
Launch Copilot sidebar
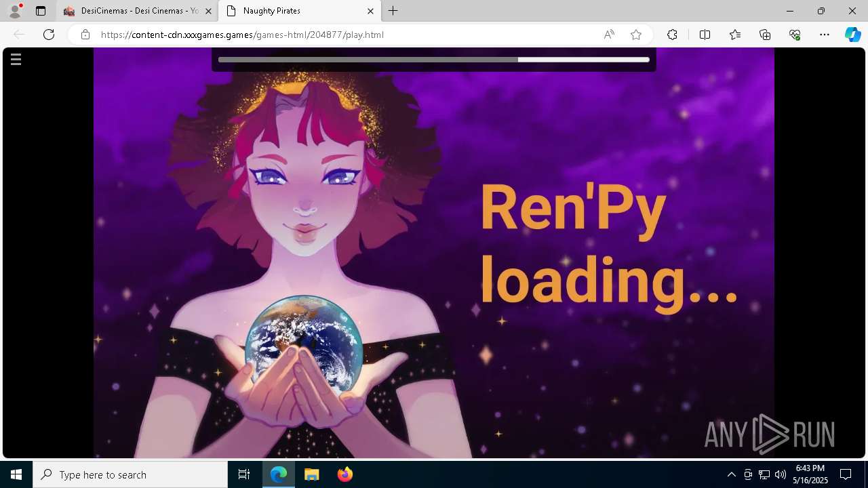pos(852,35)
